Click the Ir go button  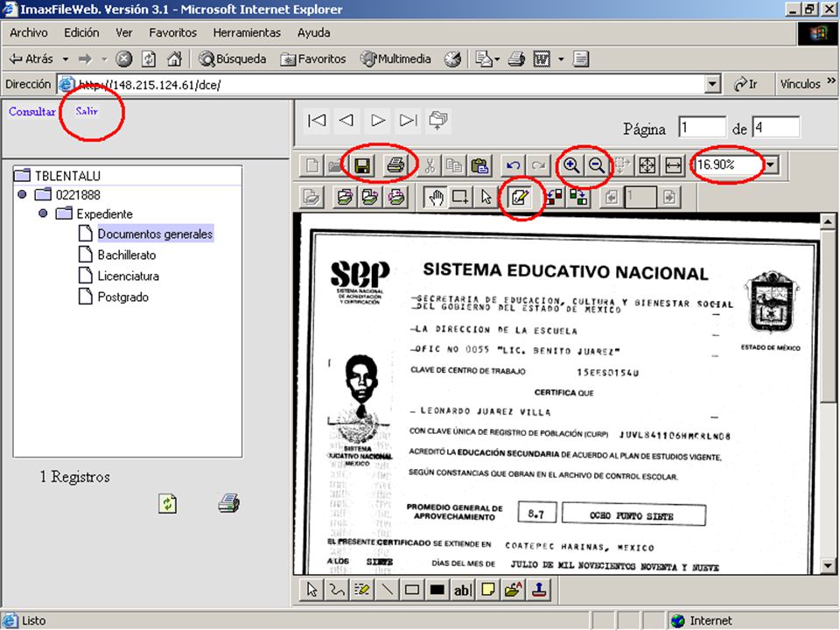coord(745,84)
